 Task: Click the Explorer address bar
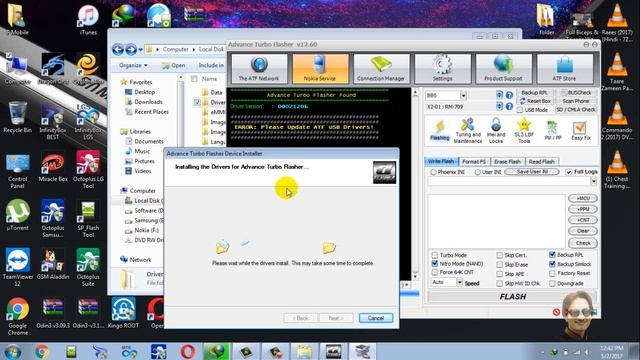click(x=186, y=49)
